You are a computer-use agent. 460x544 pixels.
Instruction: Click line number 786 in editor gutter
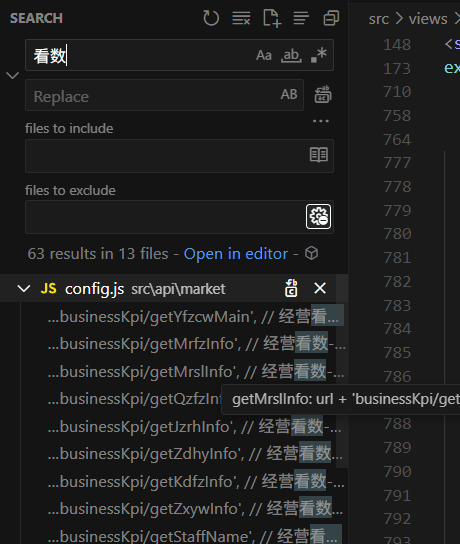pyautogui.click(x=397, y=376)
